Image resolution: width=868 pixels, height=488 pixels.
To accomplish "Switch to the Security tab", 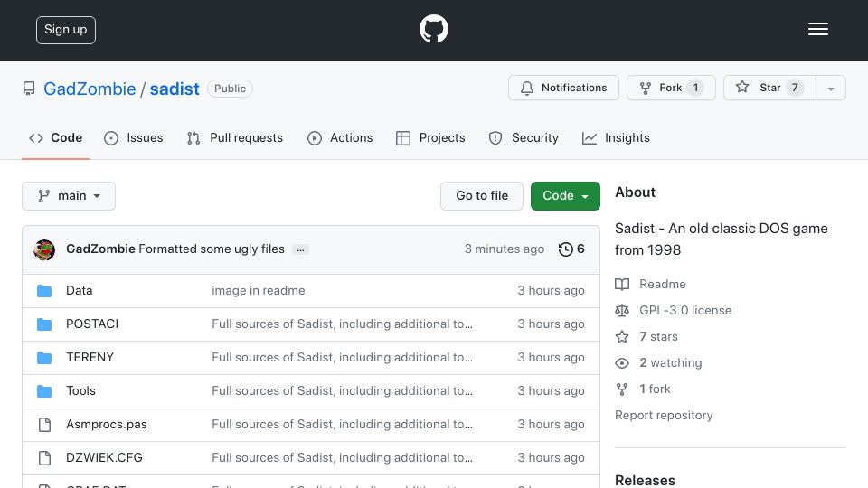I will (524, 137).
